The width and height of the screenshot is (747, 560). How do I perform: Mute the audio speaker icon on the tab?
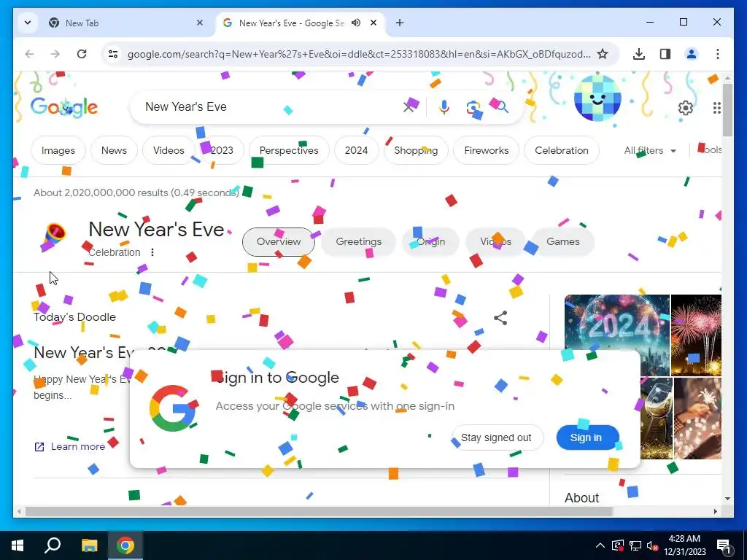tap(356, 23)
